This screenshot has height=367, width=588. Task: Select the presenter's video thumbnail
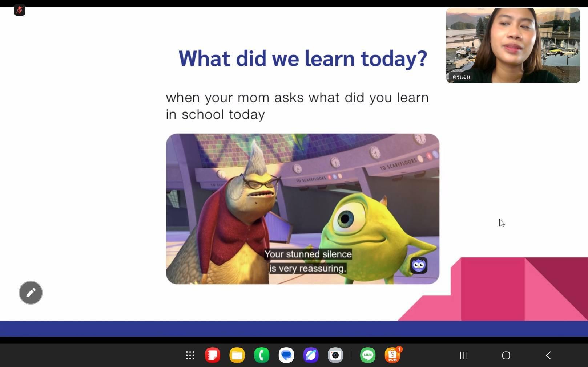[x=513, y=45]
